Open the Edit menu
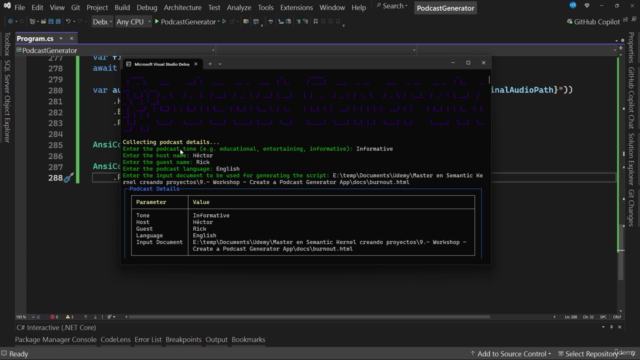The width and height of the screenshot is (640, 360). click(x=37, y=7)
